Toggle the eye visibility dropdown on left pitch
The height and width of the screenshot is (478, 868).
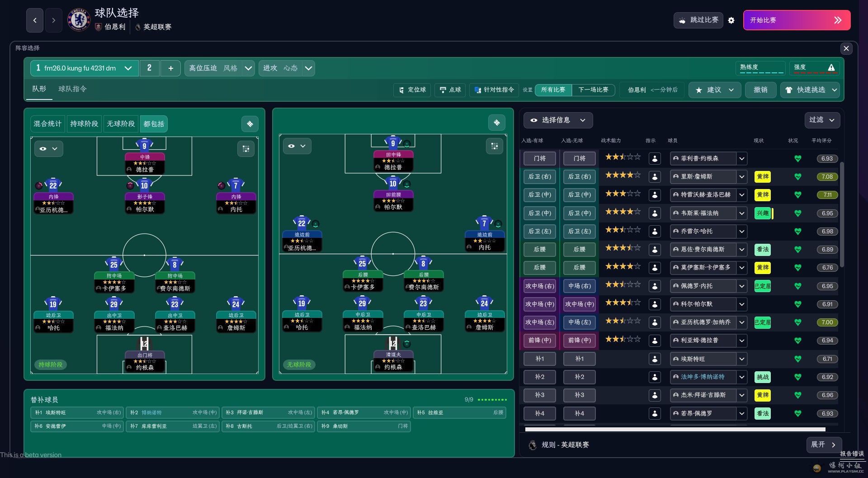coord(48,149)
